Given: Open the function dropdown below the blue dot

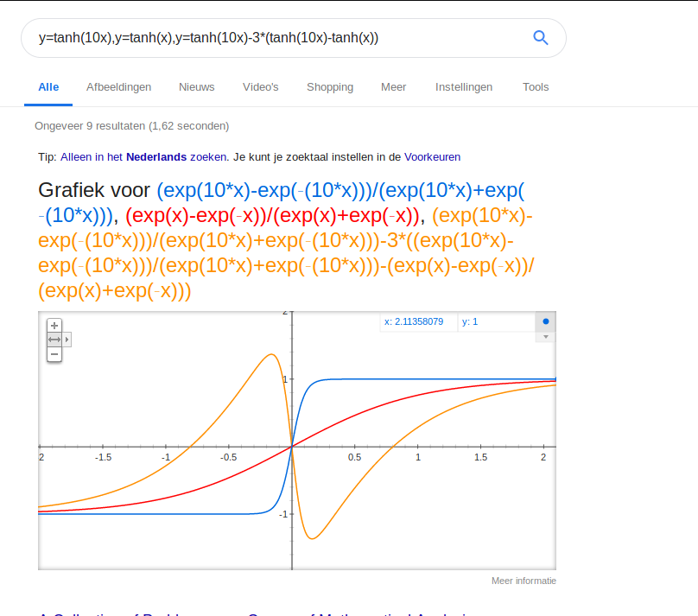Looking at the screenshot, I should (x=545, y=336).
